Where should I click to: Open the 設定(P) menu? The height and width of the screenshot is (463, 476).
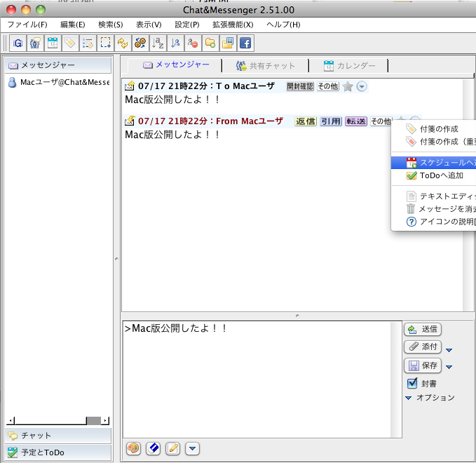187,25
